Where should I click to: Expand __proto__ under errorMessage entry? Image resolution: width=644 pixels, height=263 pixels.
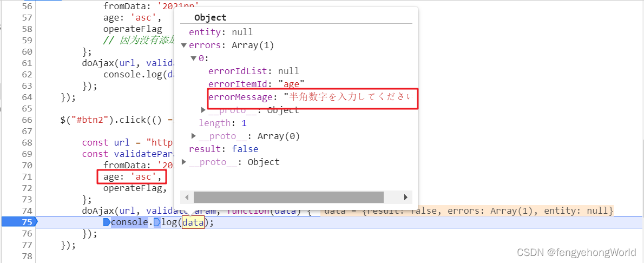[x=203, y=110]
